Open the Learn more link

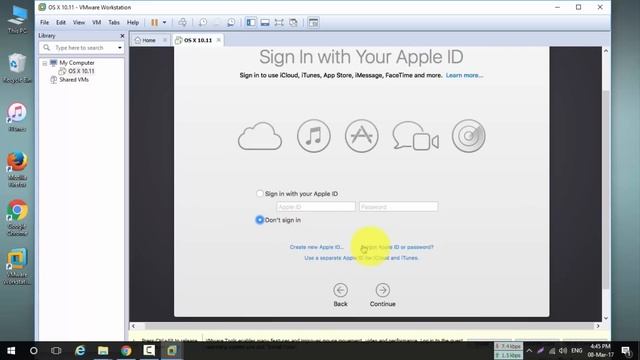pyautogui.click(x=464, y=75)
